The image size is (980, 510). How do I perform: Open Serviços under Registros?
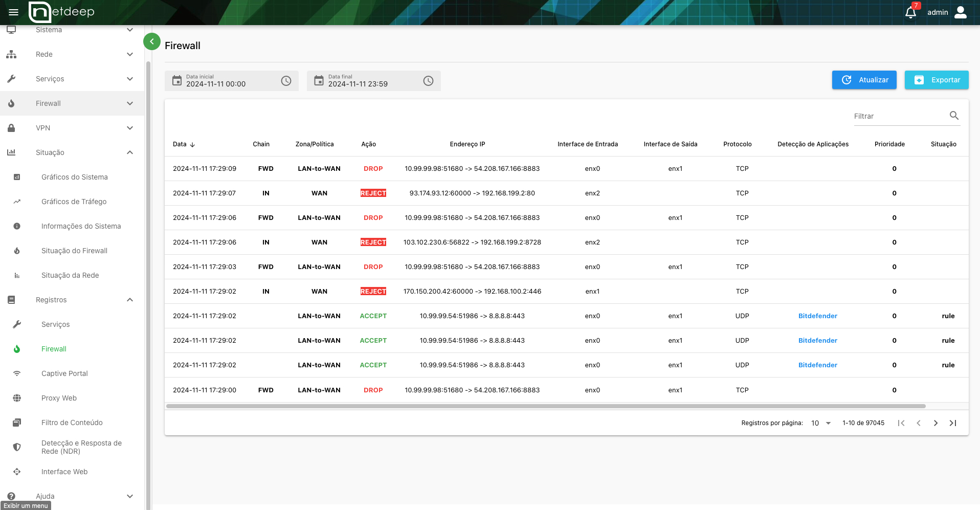(56, 324)
